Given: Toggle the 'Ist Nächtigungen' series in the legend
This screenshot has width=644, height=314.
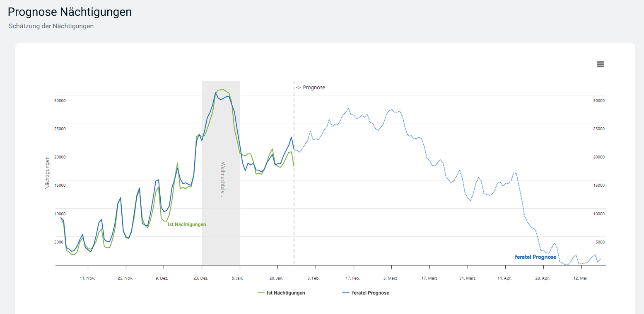Looking at the screenshot, I should coord(286,293).
